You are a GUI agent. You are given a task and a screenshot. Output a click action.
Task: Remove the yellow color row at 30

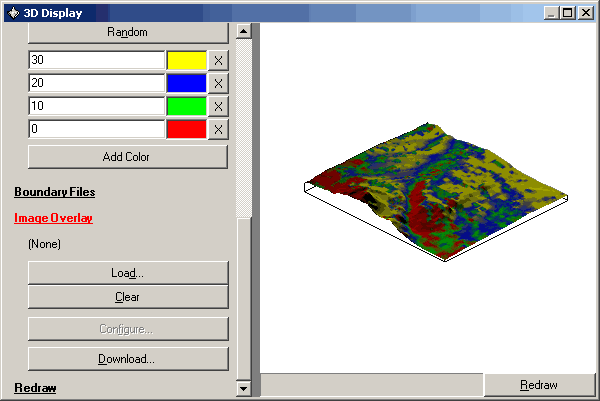click(x=218, y=60)
